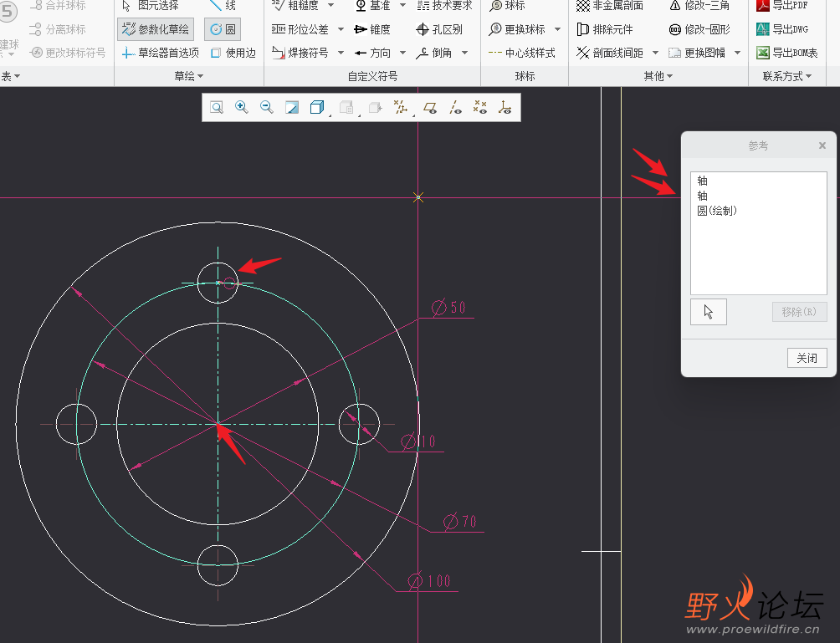Click the arrow select button in 参考 dialog

pos(708,312)
